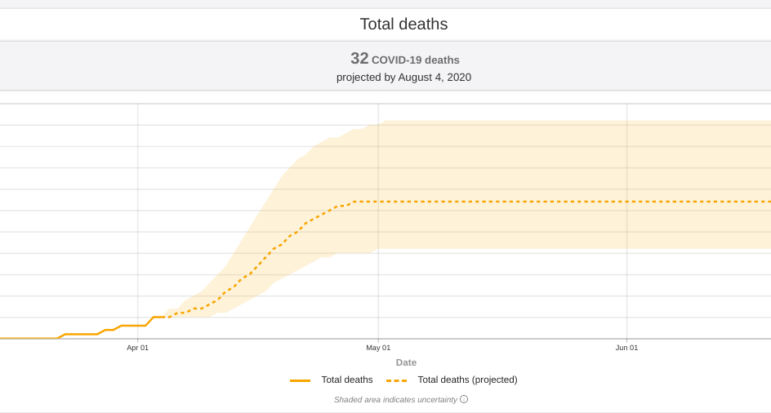Select the Jun 01 axis label
Viewport: 771px width, 413px height.
click(627, 348)
